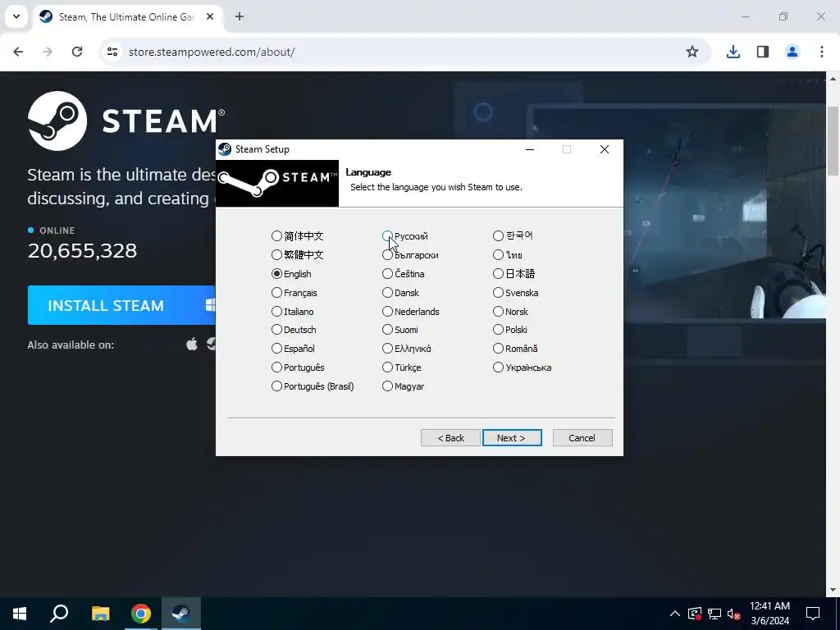The height and width of the screenshot is (630, 840).
Task: Open notification center icon
Action: [x=813, y=614]
